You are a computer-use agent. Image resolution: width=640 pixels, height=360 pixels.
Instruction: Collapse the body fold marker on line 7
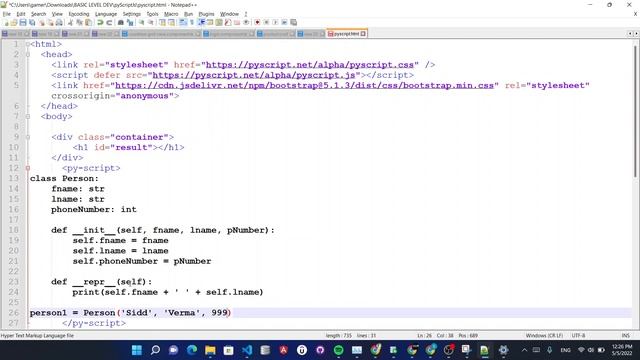[28, 116]
